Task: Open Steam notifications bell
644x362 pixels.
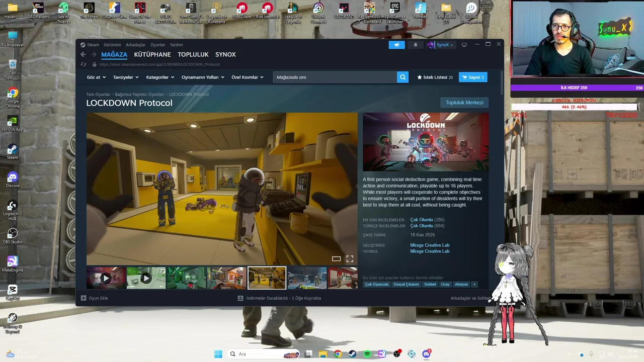Action: click(416, 45)
